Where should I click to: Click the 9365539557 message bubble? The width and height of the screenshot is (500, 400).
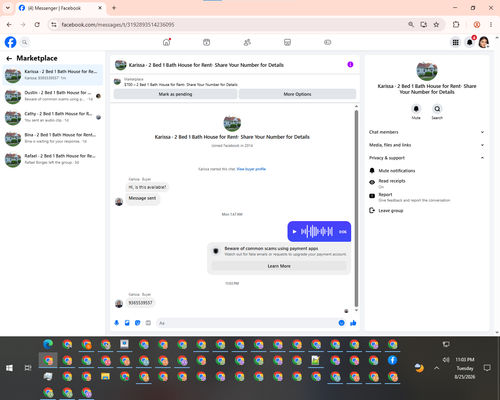click(x=140, y=303)
